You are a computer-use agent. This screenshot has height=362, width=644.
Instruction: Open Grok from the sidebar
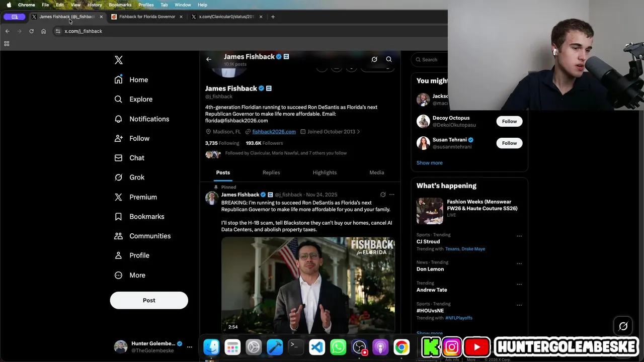129,177
